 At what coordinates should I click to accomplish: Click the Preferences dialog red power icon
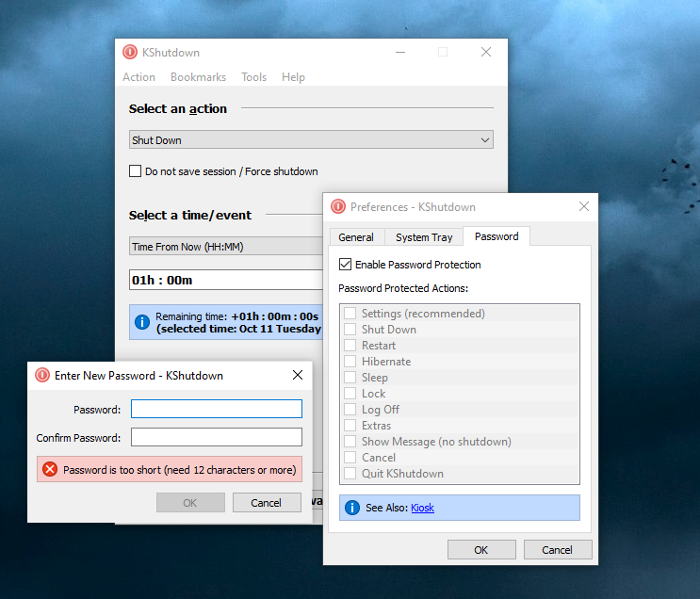[338, 206]
